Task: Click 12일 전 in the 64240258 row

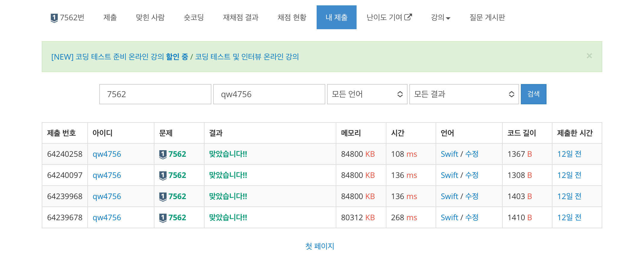Action: [569, 154]
